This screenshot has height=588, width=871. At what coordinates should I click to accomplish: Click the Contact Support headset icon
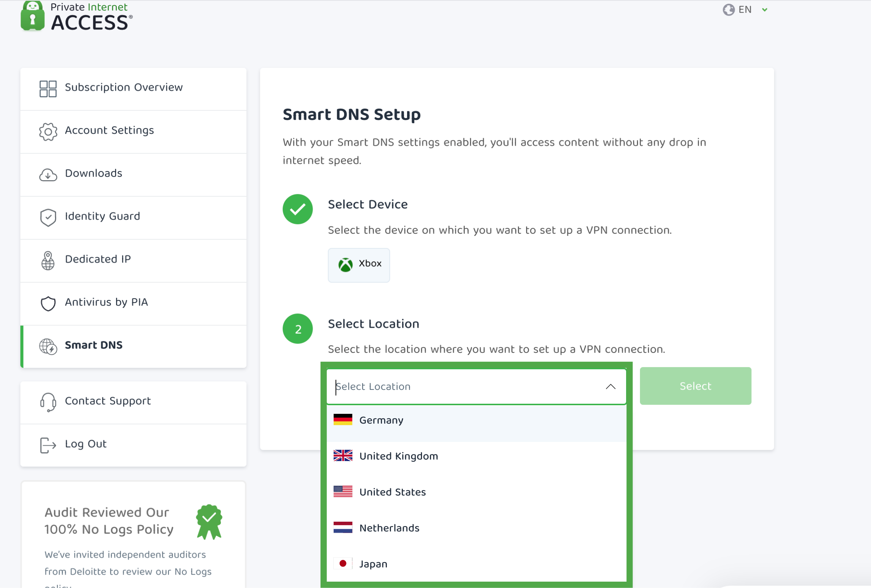pos(48,403)
